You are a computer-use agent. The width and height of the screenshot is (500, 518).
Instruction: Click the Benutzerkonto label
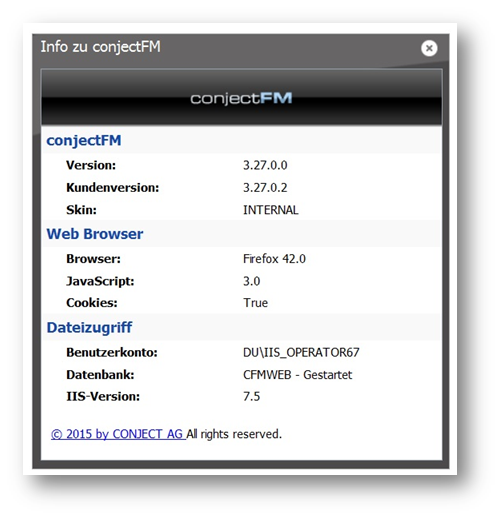click(x=112, y=353)
